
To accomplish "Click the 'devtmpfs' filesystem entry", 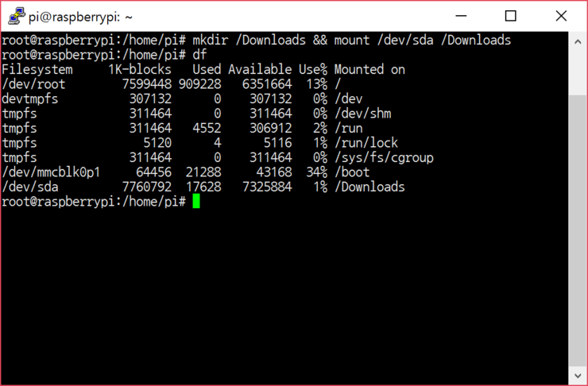I will point(30,98).
